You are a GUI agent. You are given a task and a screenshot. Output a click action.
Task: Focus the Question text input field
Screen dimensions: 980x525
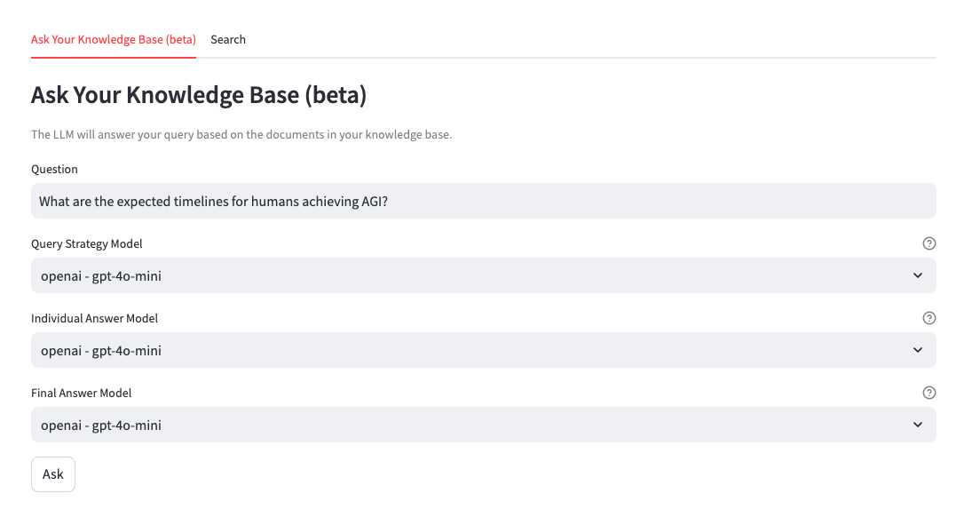(x=533, y=202)
